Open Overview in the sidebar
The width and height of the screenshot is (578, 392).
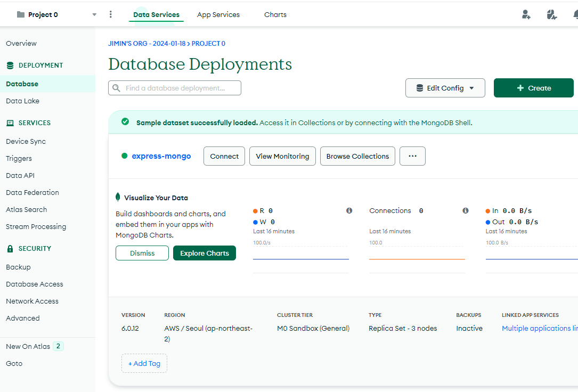[x=21, y=43]
